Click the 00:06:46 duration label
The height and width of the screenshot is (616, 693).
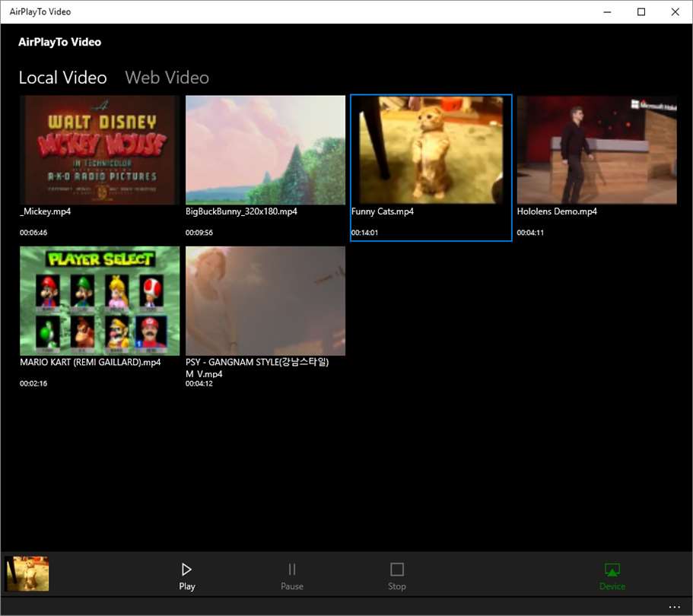click(x=33, y=233)
